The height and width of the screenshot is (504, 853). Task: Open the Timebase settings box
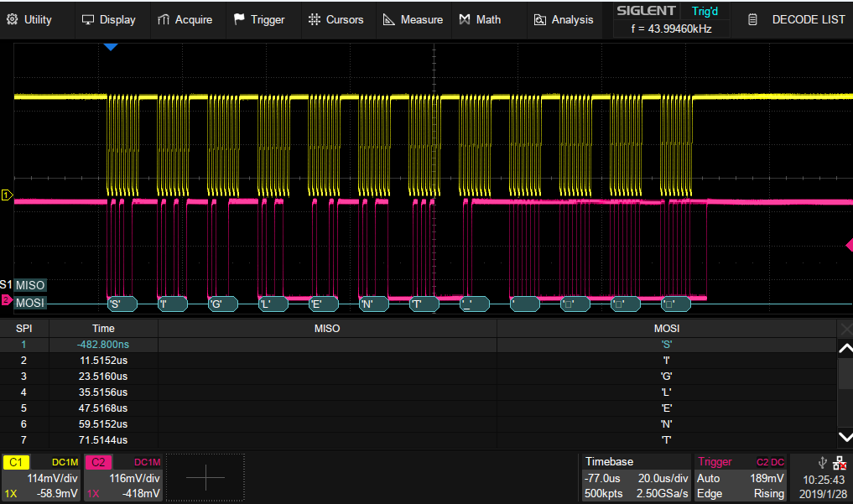[636, 478]
